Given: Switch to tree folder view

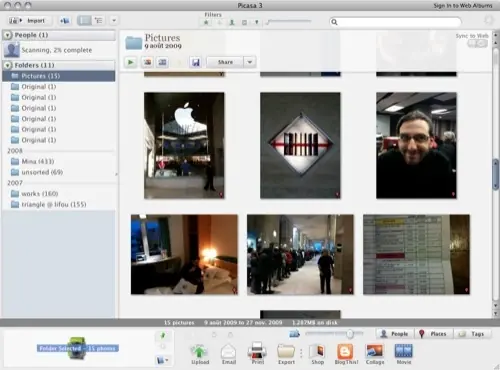Looking at the screenshot, I should coord(99,21).
